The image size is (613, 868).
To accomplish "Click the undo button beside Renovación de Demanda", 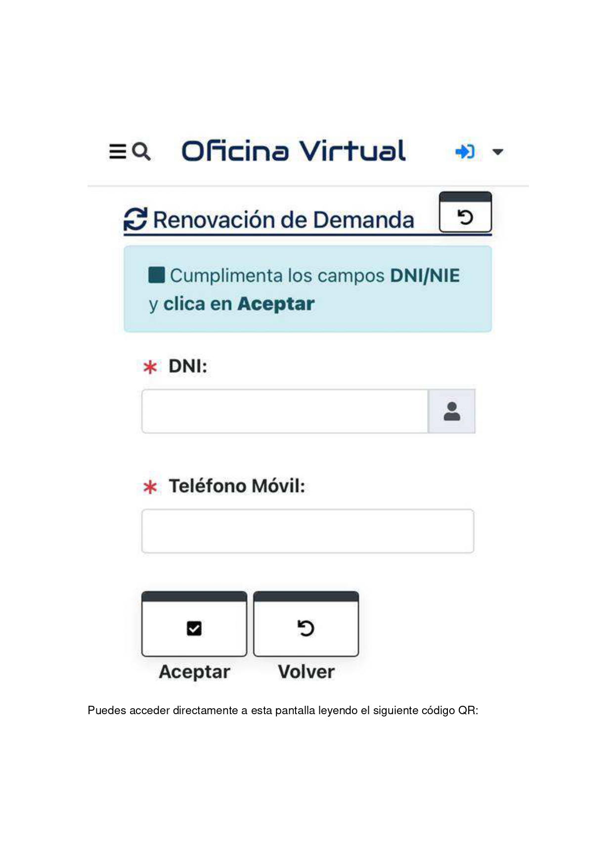I will 465,212.
